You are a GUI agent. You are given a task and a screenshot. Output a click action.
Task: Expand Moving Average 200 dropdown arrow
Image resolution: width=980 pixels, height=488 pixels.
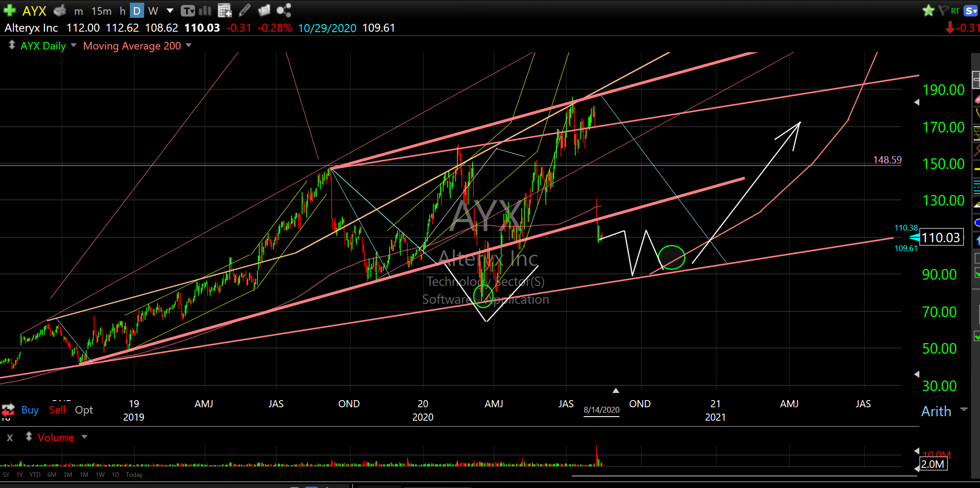[x=188, y=45]
